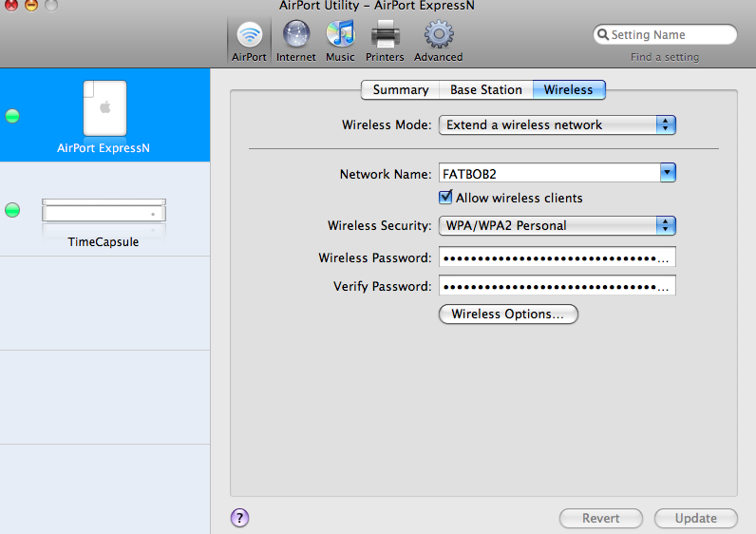Select the TimeCapsule device icon
Screen dimensions: 756x534
(x=104, y=210)
